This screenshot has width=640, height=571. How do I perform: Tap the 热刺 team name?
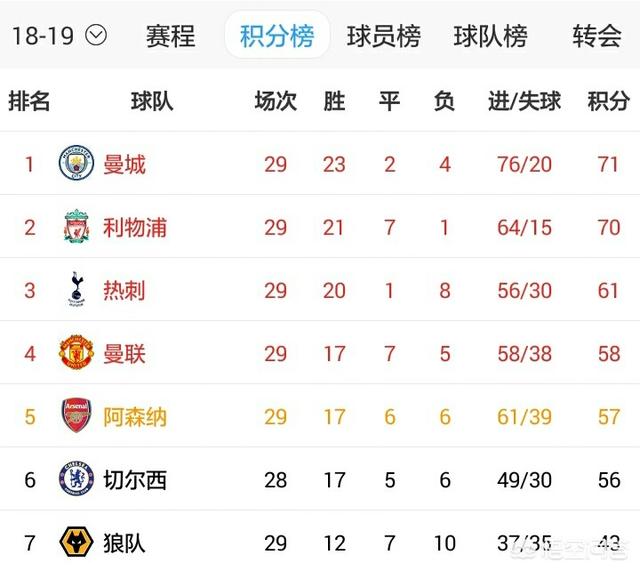[x=124, y=290]
